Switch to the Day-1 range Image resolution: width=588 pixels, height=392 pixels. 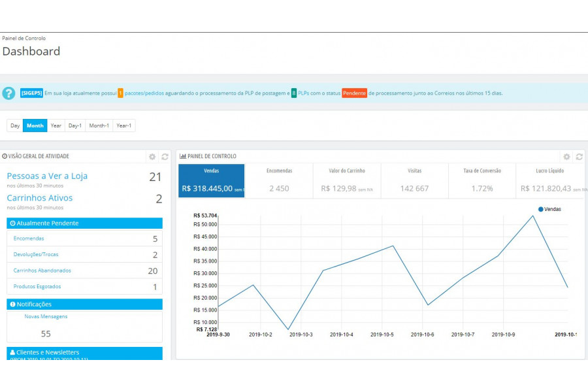75,125
